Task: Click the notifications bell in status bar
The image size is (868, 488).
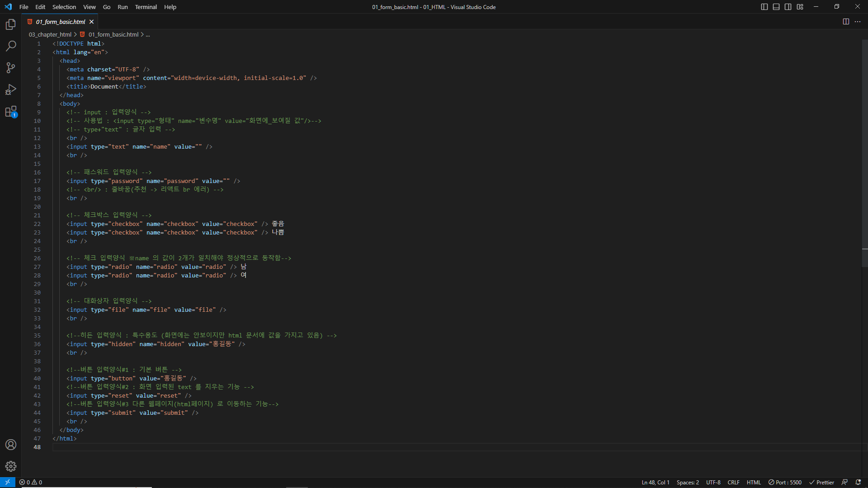Action: point(858,482)
